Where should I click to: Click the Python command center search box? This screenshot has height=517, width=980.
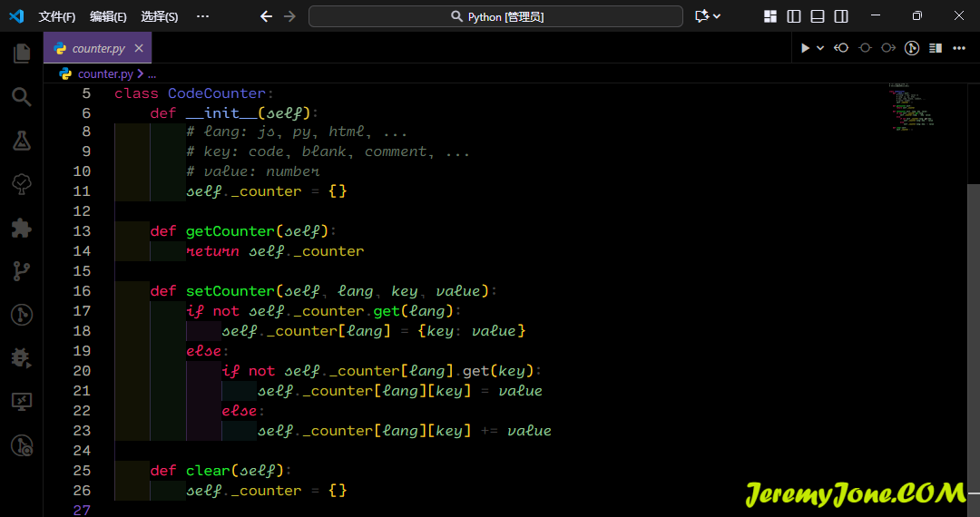point(495,16)
